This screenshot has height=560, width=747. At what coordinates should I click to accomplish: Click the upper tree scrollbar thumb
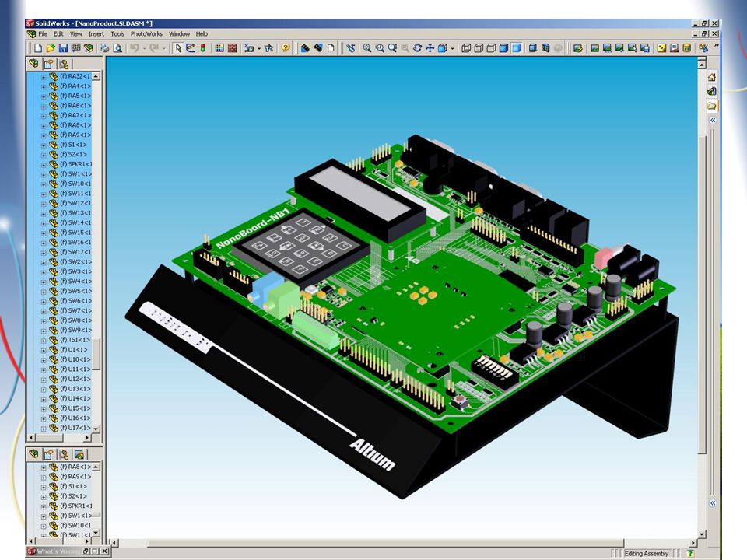click(96, 353)
